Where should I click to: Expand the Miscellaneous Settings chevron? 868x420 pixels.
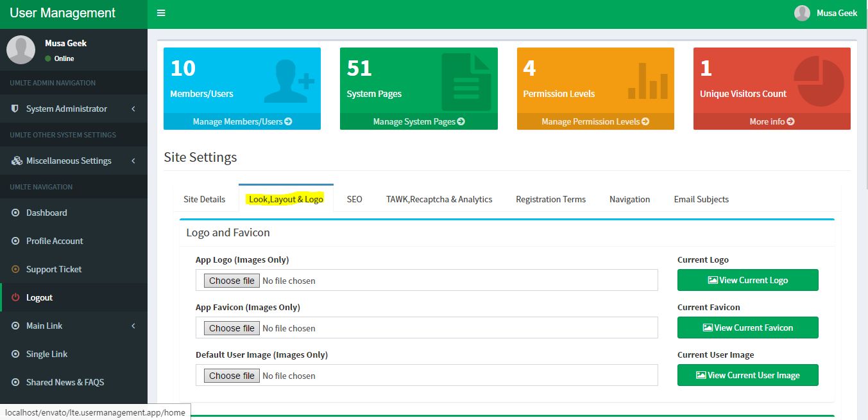(x=133, y=161)
